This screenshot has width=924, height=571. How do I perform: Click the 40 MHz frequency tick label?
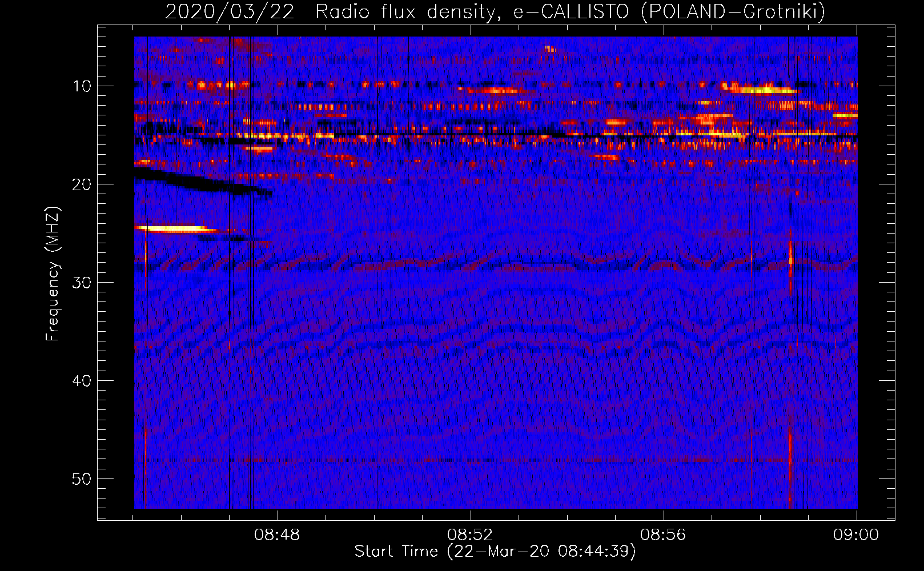coord(82,381)
